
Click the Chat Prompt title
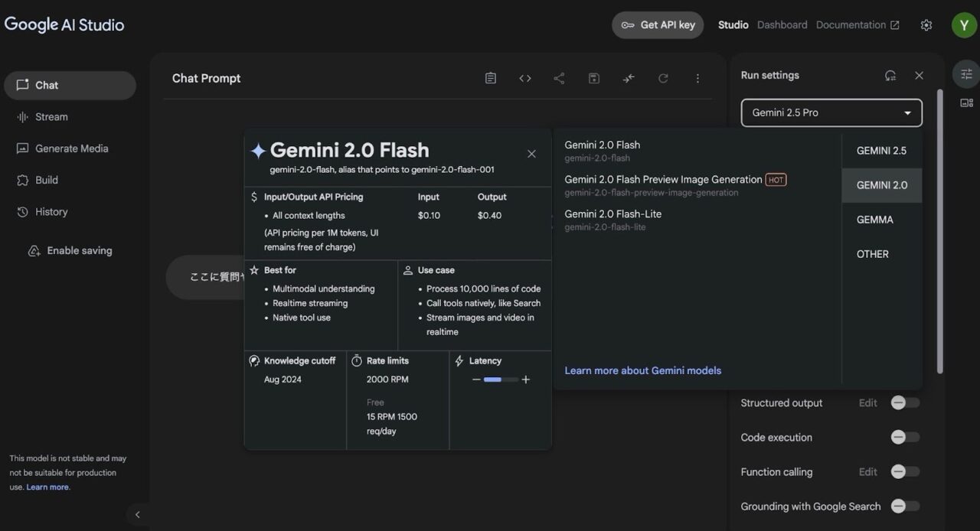pyautogui.click(x=207, y=78)
